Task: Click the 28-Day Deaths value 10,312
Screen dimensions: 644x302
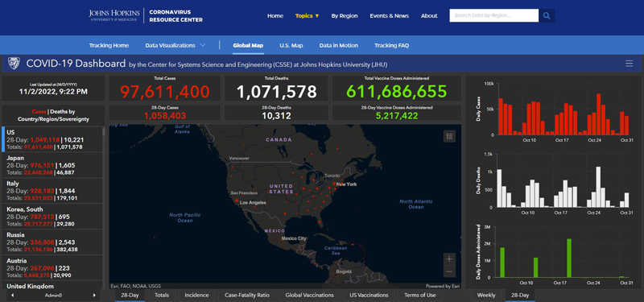Action: (276, 115)
